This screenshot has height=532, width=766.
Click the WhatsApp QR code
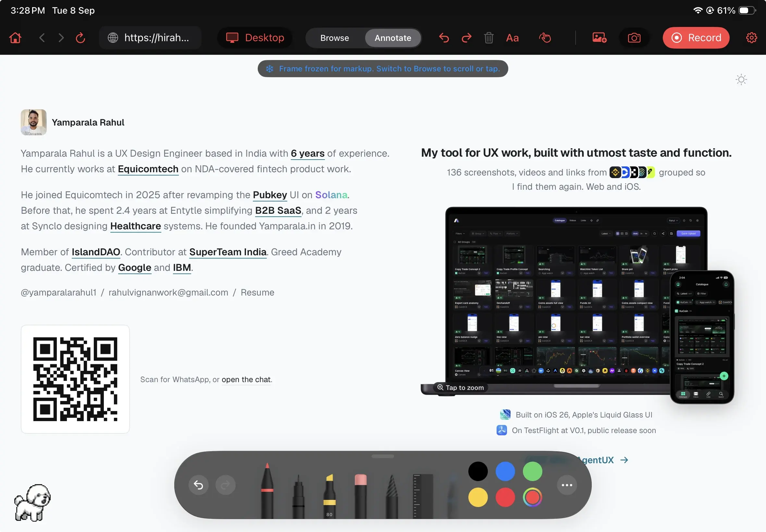[75, 379]
